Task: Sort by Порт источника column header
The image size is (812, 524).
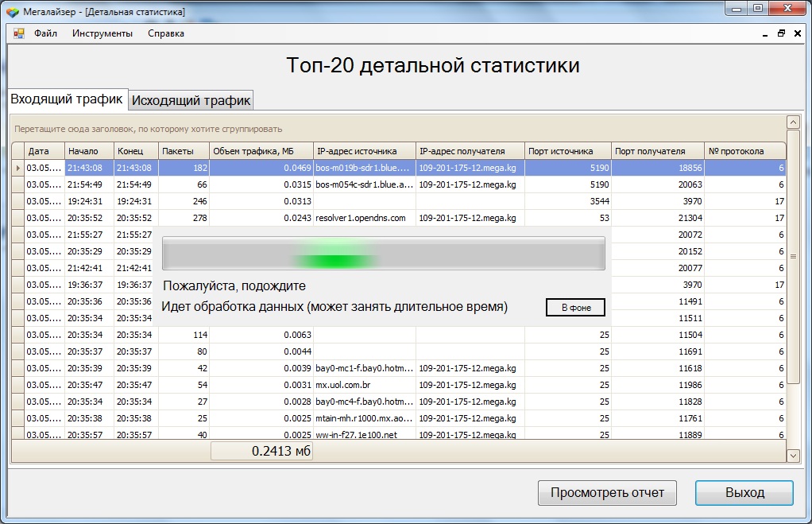Action: pyautogui.click(x=568, y=151)
